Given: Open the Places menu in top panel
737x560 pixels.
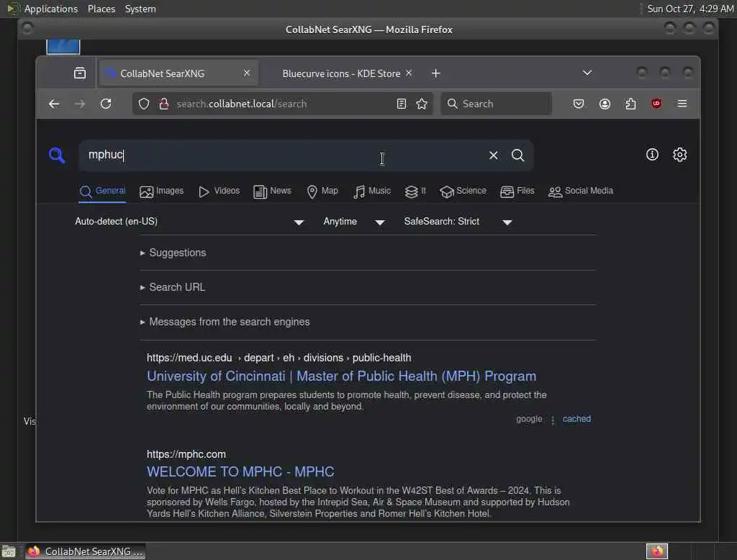Looking at the screenshot, I should coord(101,9).
